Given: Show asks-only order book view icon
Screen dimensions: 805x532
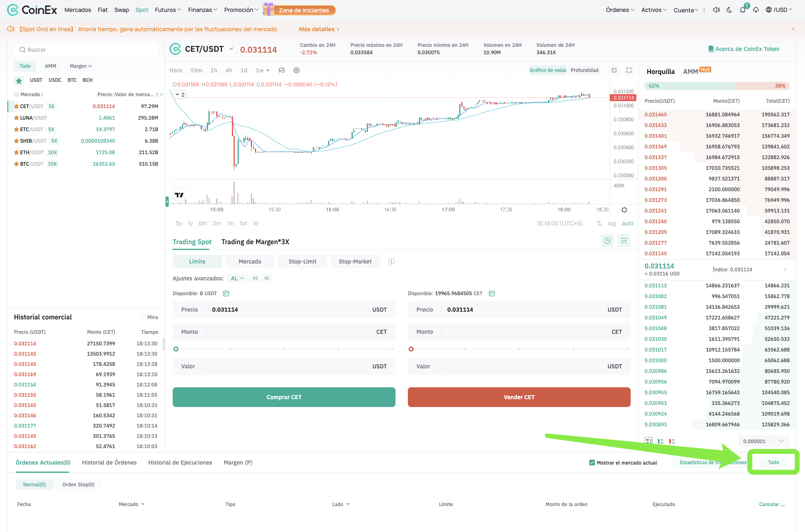Looking at the screenshot, I should (x=672, y=441).
